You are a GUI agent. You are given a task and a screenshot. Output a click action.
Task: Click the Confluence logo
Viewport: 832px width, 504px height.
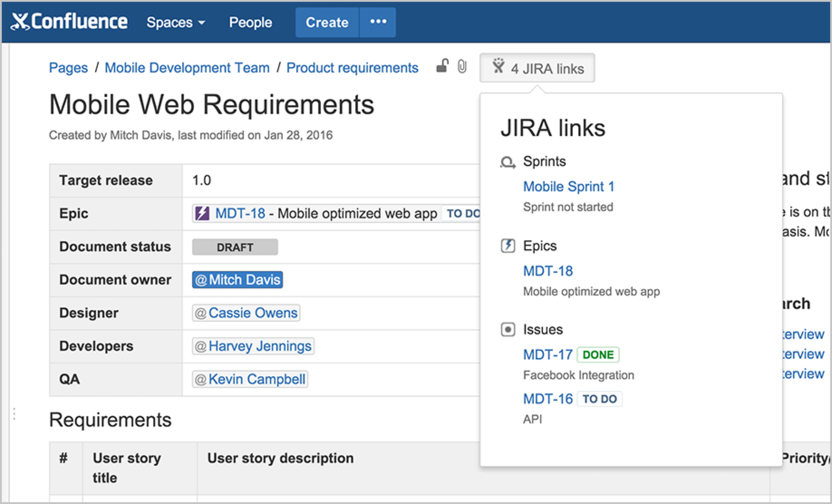(x=69, y=22)
